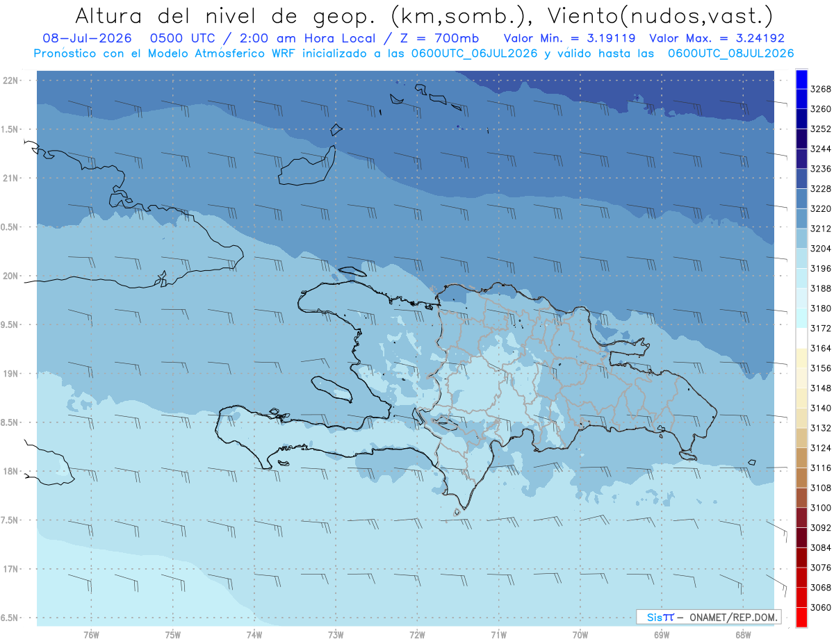Viewport: 834px width, 644px height.
Task: Click the latitude axis label '19N'
Action: pos(11,374)
